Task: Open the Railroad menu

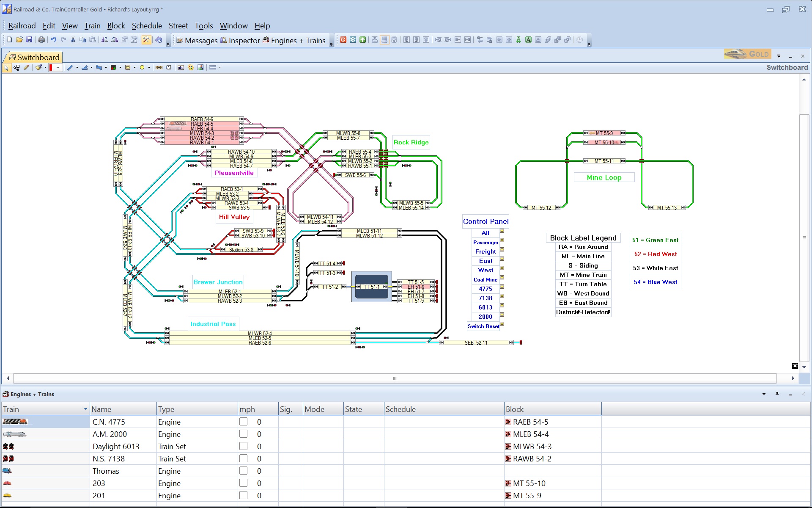Action: 22,26
